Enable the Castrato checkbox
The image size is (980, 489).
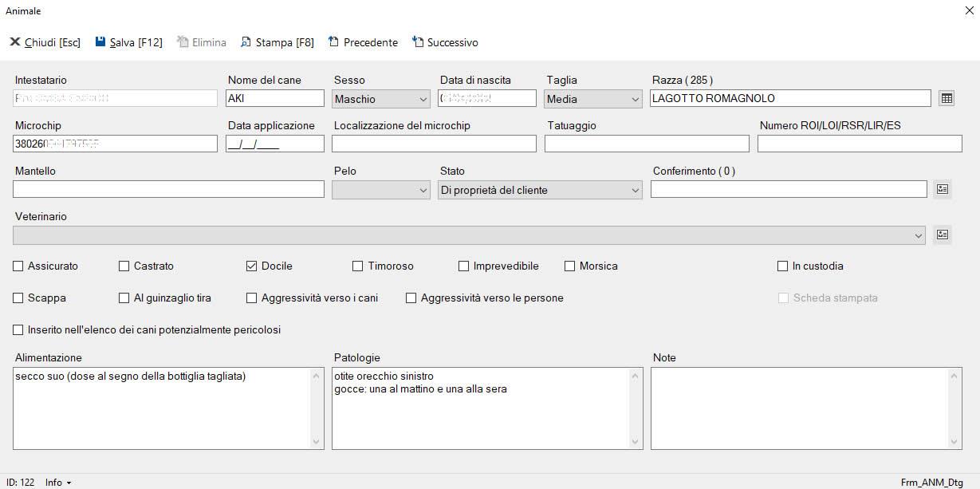[124, 266]
